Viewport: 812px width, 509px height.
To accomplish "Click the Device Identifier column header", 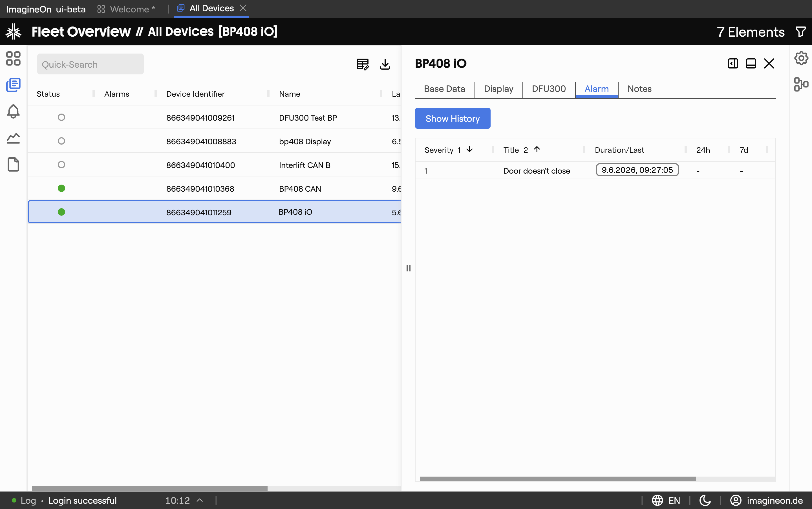I will click(x=195, y=94).
